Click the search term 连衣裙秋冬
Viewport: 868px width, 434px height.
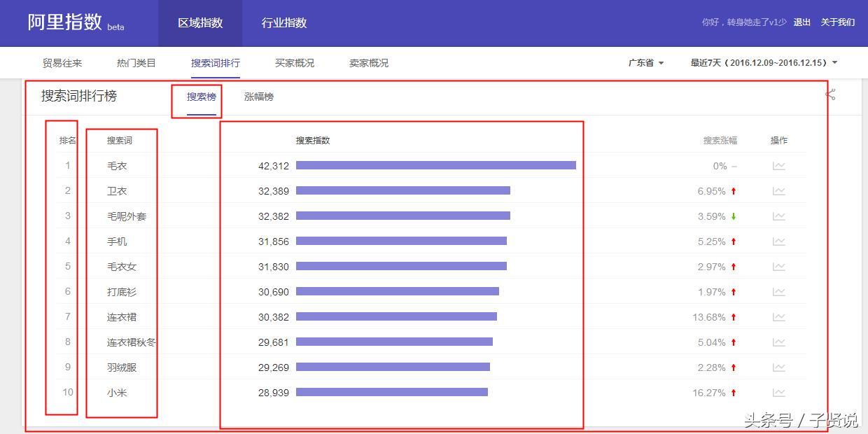132,342
